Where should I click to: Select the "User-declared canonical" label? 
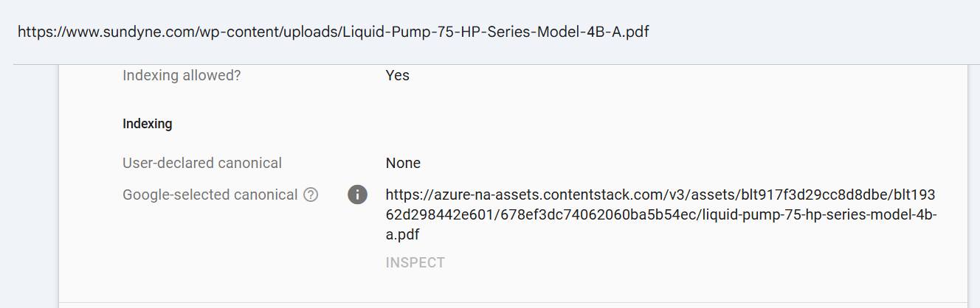pyautogui.click(x=202, y=163)
